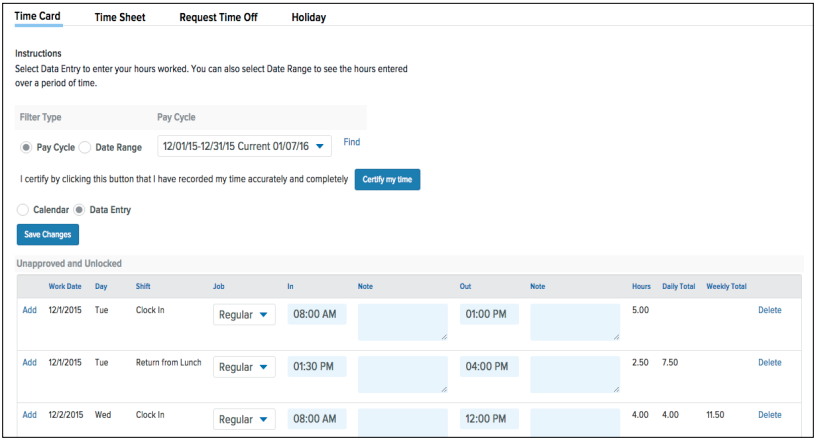Image resolution: width=819 pixels, height=443 pixels.
Task: Go to the Holiday tab
Action: 309,17
